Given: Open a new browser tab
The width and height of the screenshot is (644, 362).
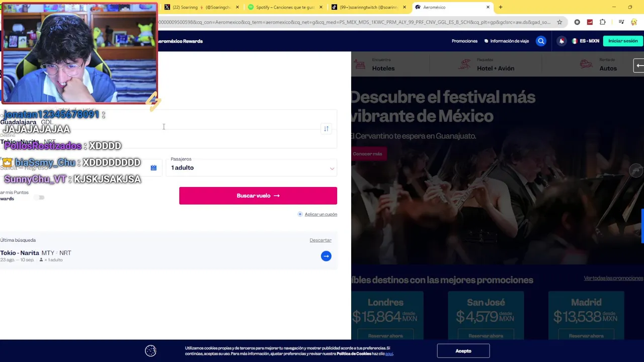Looking at the screenshot, I should pos(501,7).
